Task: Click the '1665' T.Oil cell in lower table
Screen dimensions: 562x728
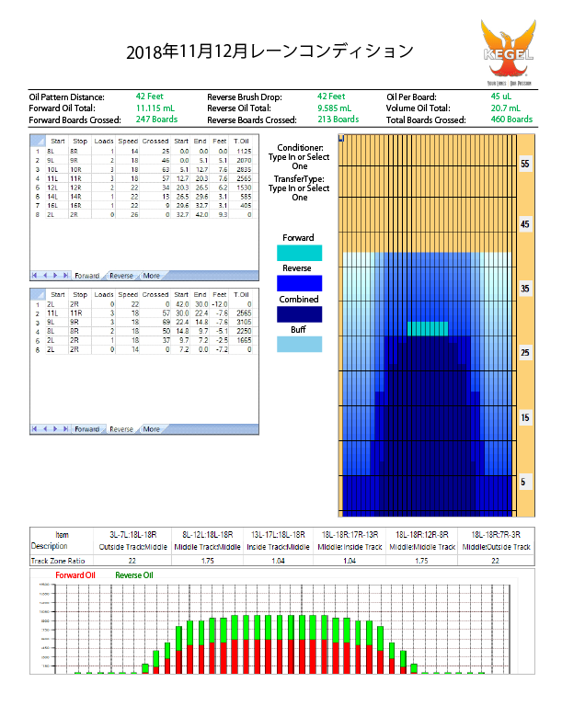Action: [242, 340]
